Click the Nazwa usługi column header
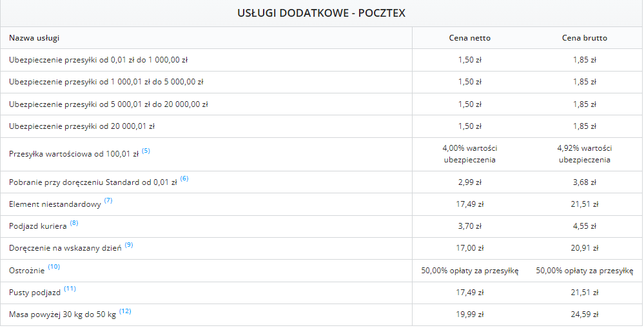The width and height of the screenshot is (644, 328). (34, 38)
